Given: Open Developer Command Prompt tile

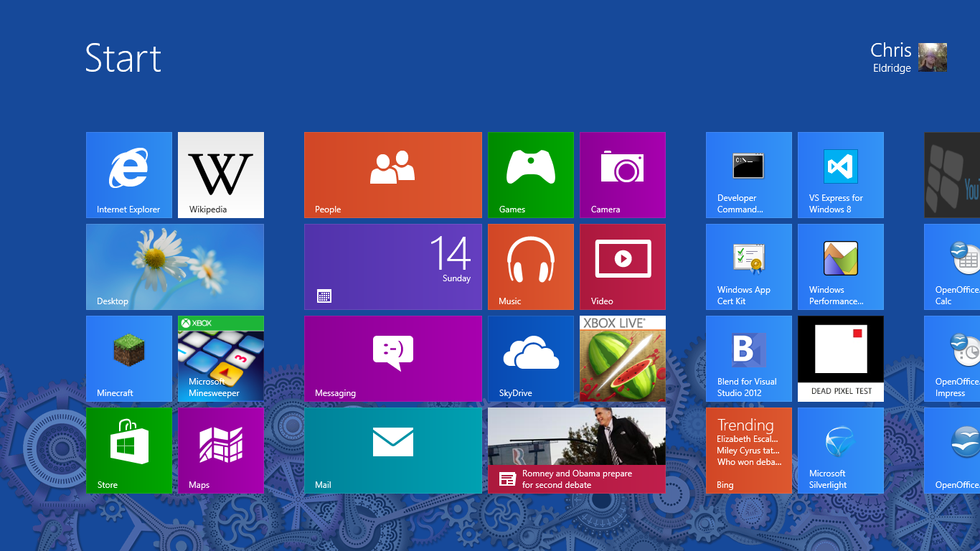Looking at the screenshot, I should [x=749, y=175].
